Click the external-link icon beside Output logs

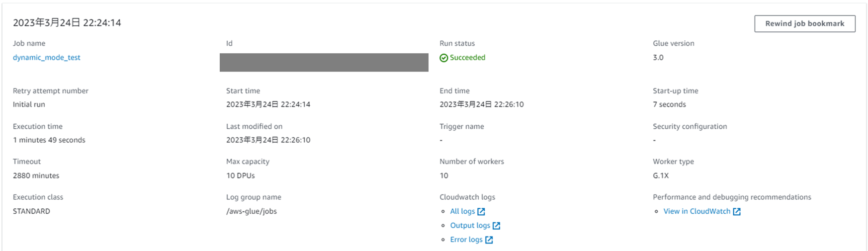click(x=496, y=226)
